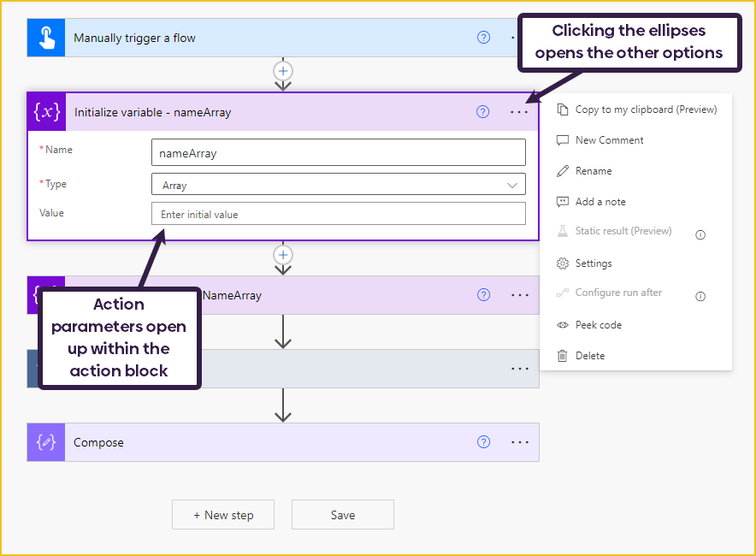Viewport: 756px width, 556px height.
Task: Choose New Comment from the menu
Action: [x=610, y=140]
